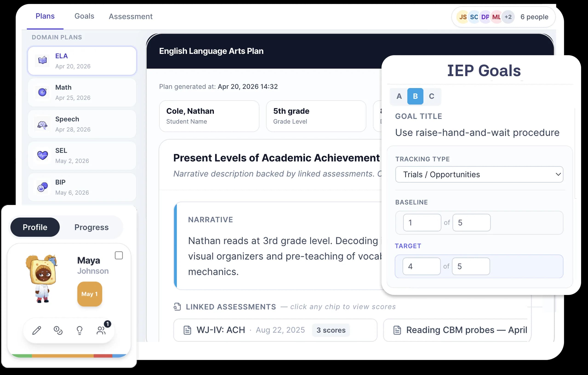Tick the checkbox on Maya Johnson's card
The height and width of the screenshot is (375, 588).
pyautogui.click(x=119, y=255)
